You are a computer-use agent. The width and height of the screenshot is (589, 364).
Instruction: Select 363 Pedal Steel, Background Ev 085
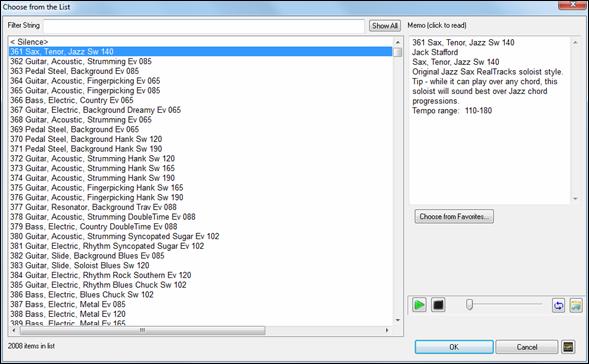point(201,71)
